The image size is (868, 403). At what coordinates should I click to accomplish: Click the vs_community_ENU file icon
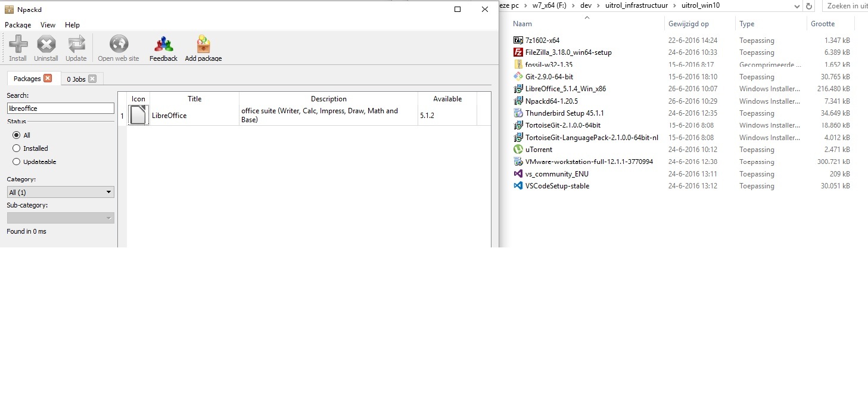518,173
